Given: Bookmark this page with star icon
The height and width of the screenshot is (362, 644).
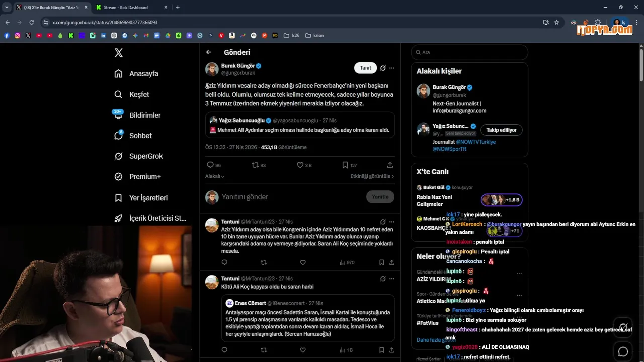Looking at the screenshot, I should coord(557,22).
